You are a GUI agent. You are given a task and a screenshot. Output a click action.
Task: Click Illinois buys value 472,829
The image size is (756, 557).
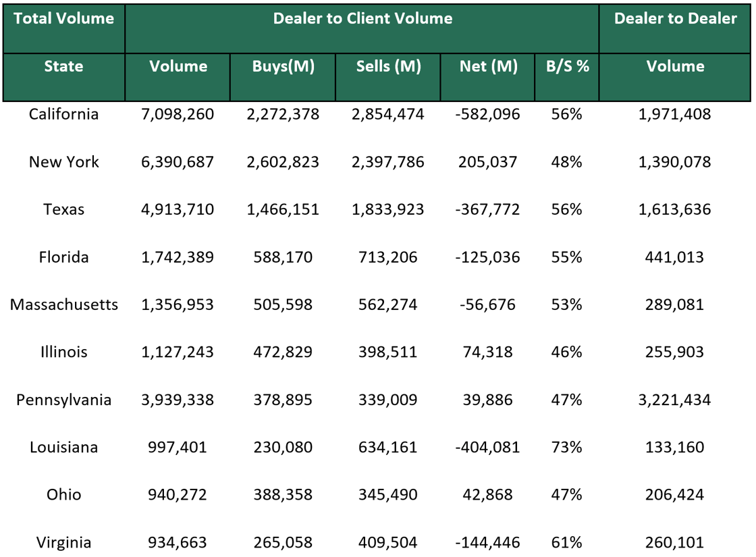click(281, 352)
